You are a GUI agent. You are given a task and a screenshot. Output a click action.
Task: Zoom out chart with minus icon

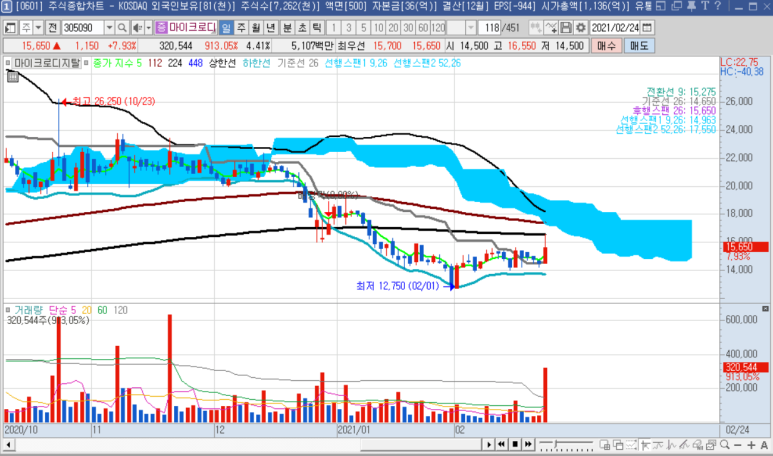pos(738,445)
